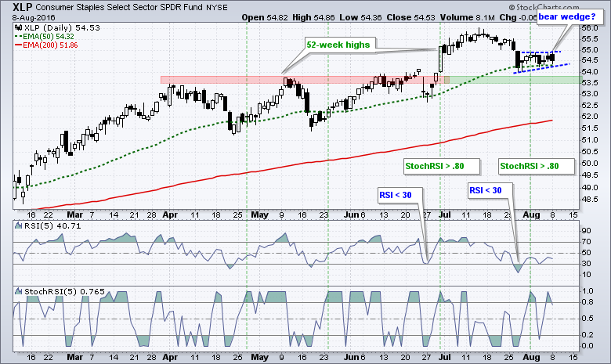Click the Volume 8.1M reading
The height and width of the screenshot is (364, 611).
point(467,17)
